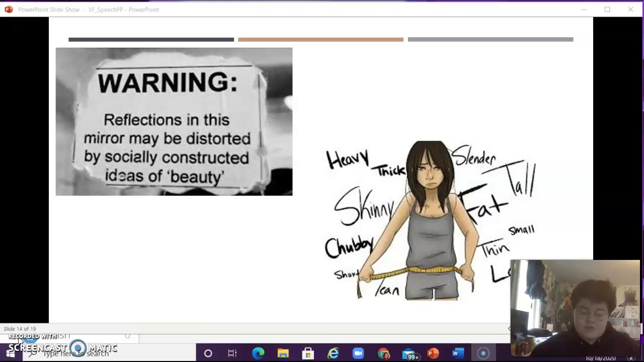Viewport: 644px width, 362px height.
Task: Open Microsoft Store taskbar icon
Action: coord(308,353)
